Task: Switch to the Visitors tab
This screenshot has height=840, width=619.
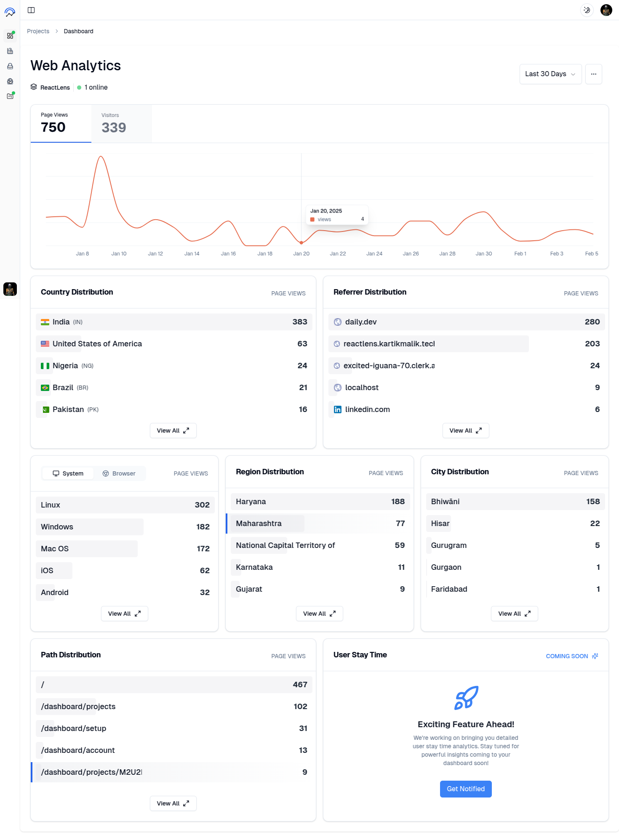Action: coord(122,124)
